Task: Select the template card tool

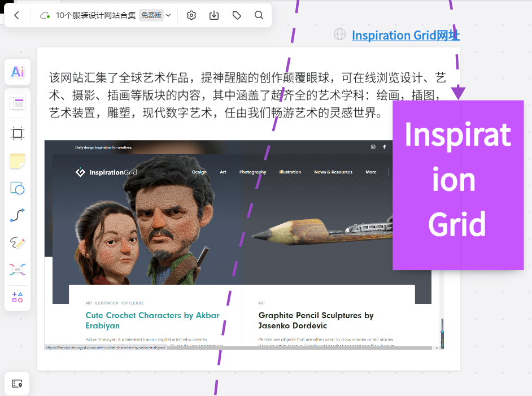Action: [x=18, y=102]
